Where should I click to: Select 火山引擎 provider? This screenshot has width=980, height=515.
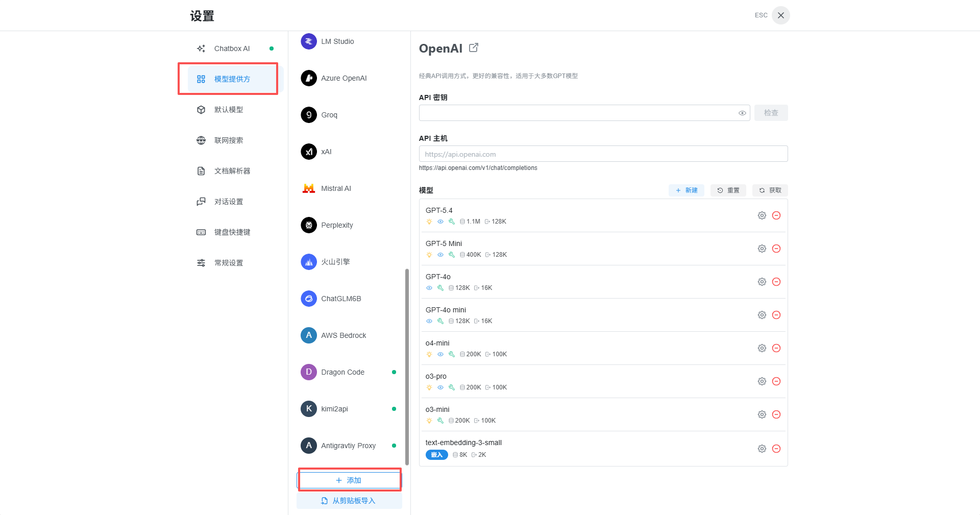tap(349, 262)
